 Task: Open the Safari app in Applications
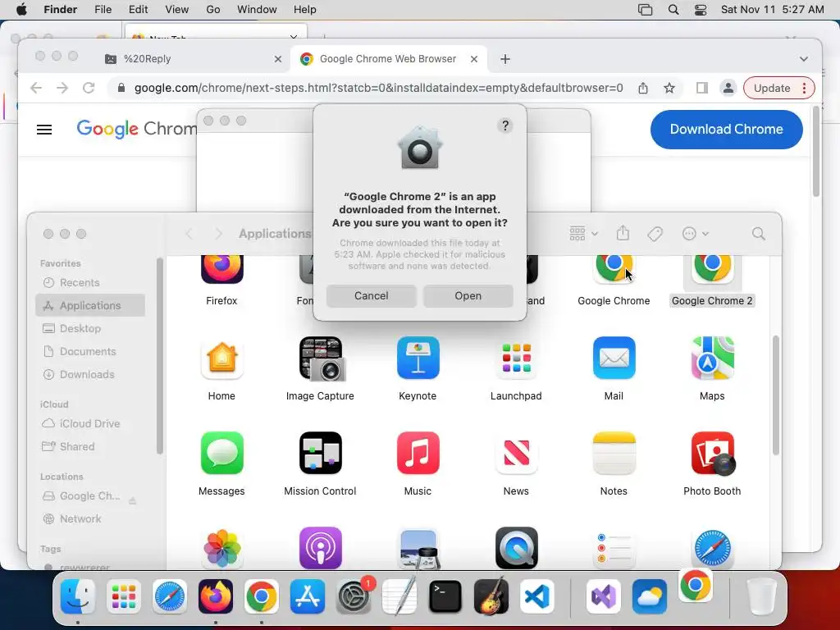pyautogui.click(x=712, y=548)
